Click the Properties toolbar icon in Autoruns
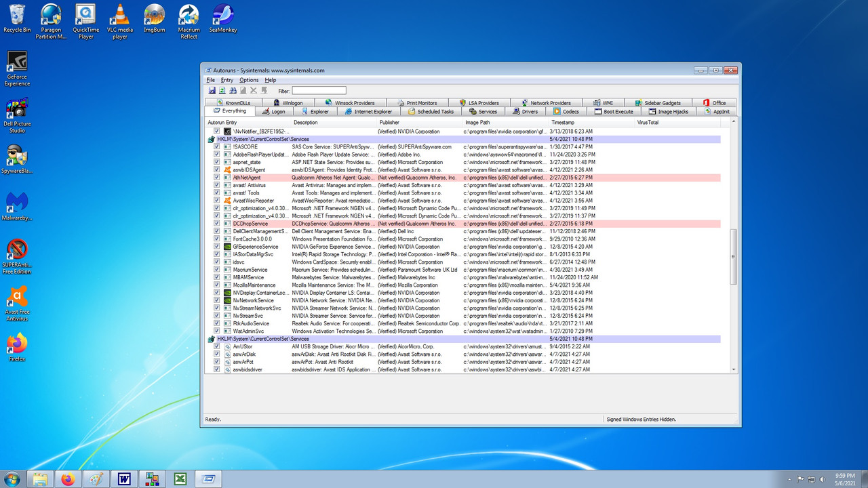Image resolution: width=868 pixels, height=488 pixels. pos(243,90)
